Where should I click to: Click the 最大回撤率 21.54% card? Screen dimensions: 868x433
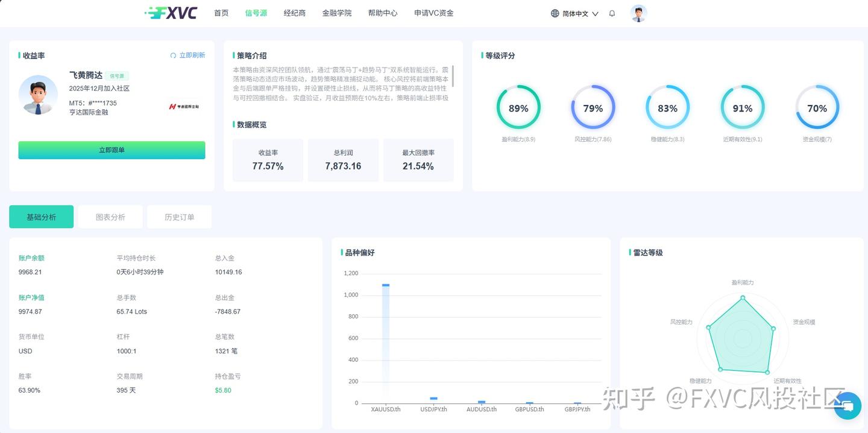[418, 160]
